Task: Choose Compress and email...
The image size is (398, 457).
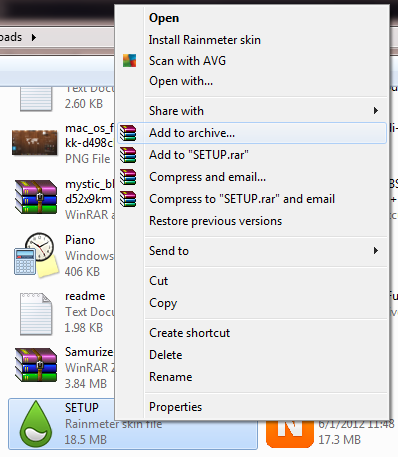Action: click(x=252, y=177)
